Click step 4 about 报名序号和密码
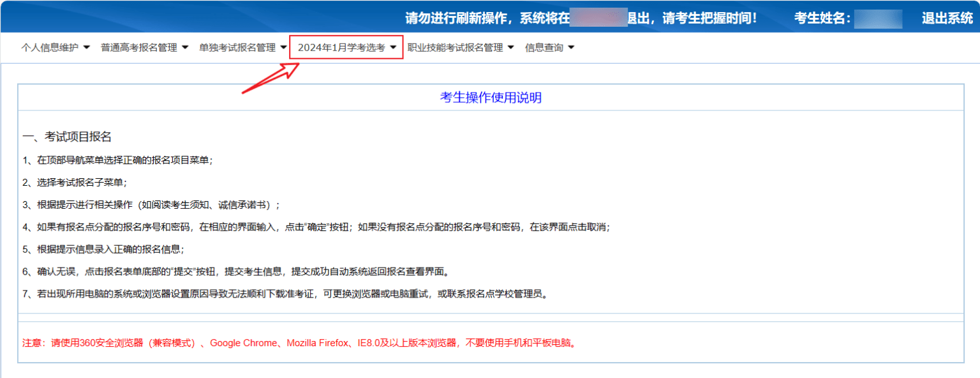This screenshot has width=980, height=378. click(316, 227)
